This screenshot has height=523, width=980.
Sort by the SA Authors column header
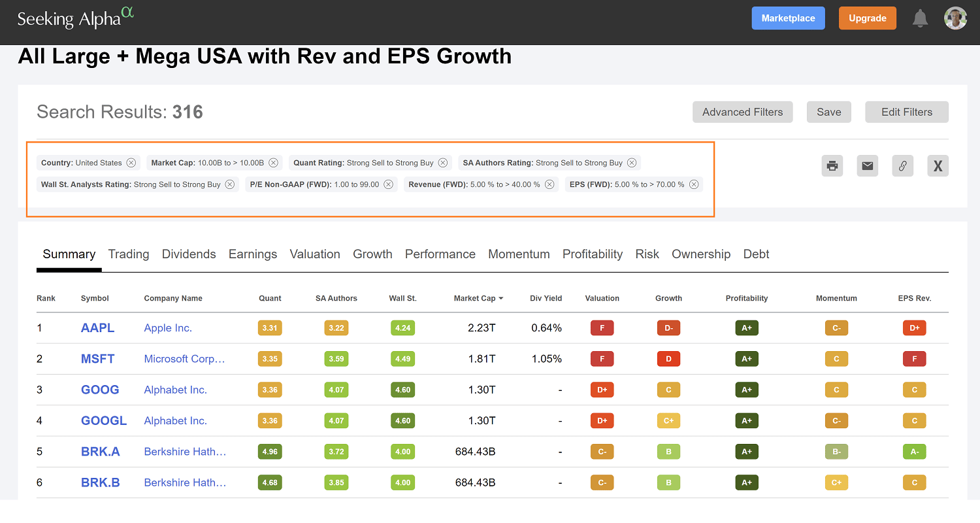(336, 298)
